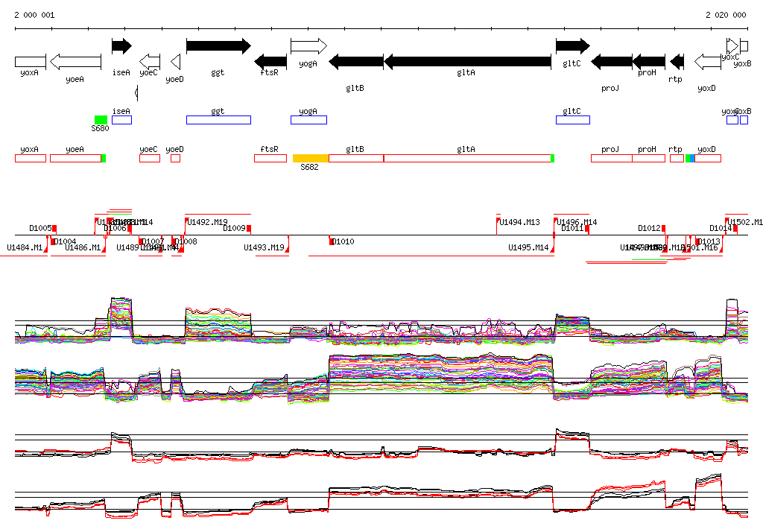Click the "2 000 001" coordinate label
The width and height of the screenshot is (763, 532).
[x=34, y=15]
